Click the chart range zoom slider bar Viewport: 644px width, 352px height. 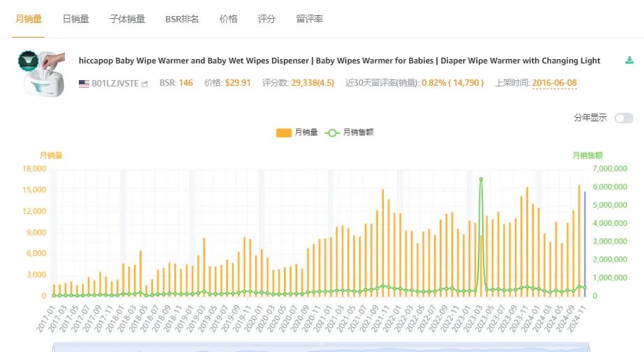(321, 347)
